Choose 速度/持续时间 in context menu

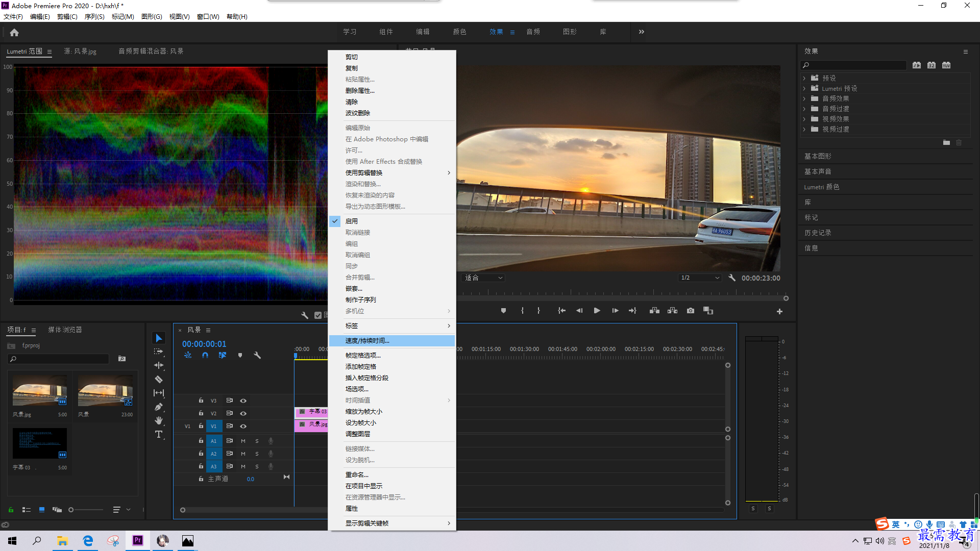coord(392,341)
